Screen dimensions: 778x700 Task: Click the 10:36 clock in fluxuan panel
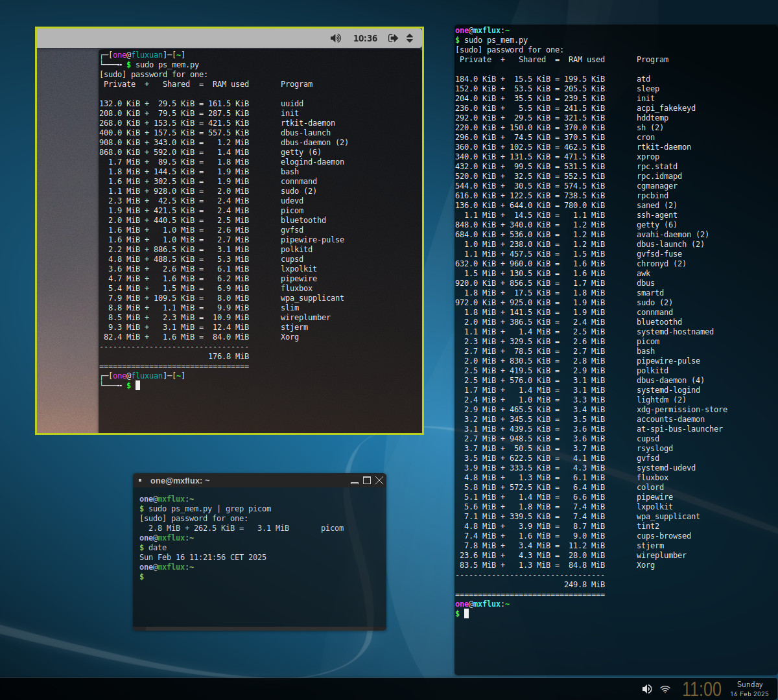(x=365, y=38)
